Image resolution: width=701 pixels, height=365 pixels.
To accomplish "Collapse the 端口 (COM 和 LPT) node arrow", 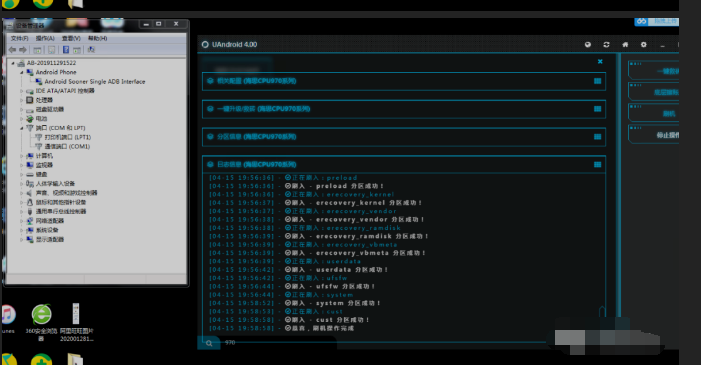I will [x=21, y=128].
